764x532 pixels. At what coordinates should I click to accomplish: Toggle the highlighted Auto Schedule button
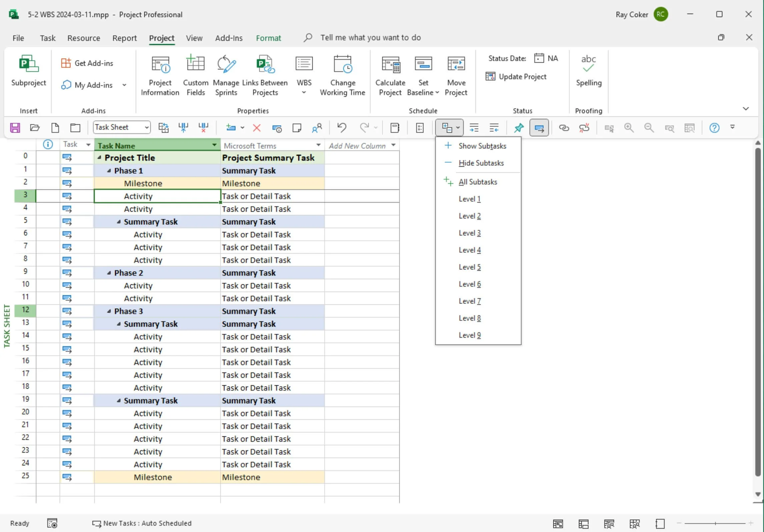pyautogui.click(x=539, y=128)
